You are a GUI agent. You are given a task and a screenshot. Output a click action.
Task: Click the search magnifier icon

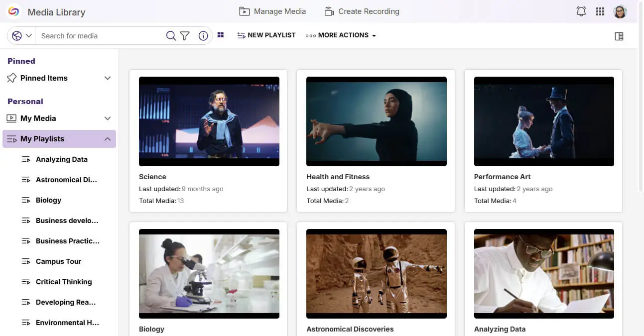click(171, 36)
